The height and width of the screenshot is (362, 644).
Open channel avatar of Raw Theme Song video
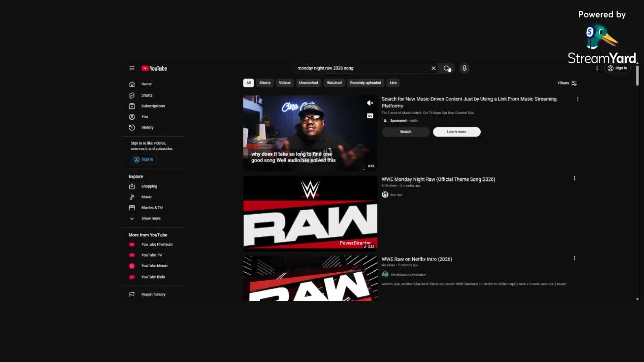(385, 195)
